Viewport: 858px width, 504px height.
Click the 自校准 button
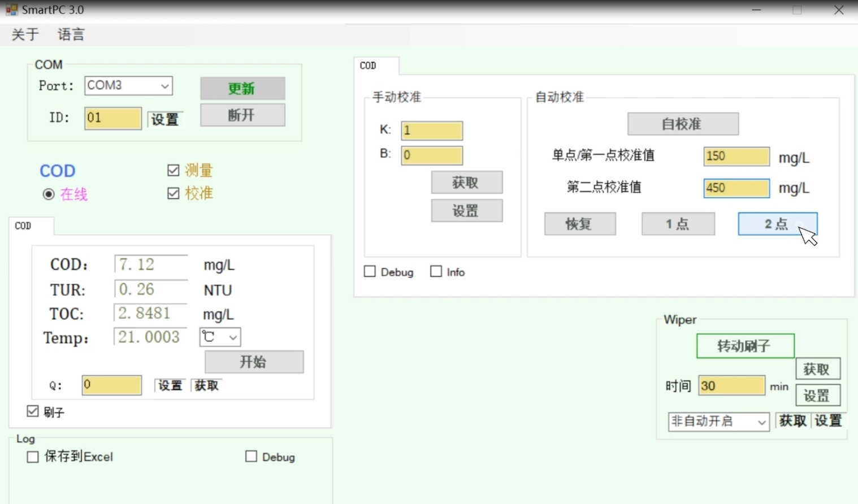tap(682, 124)
